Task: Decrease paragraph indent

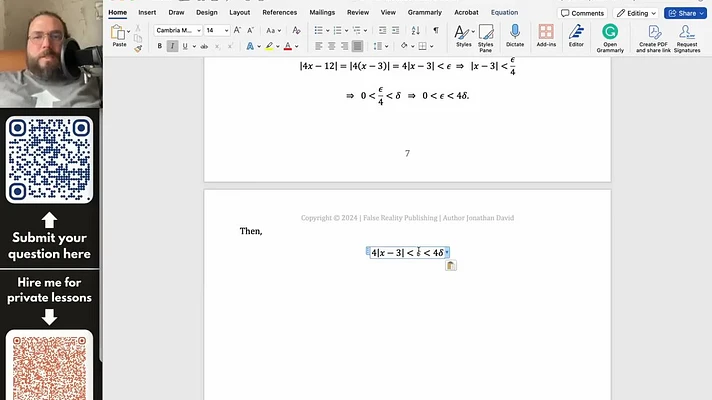Action: (x=382, y=30)
